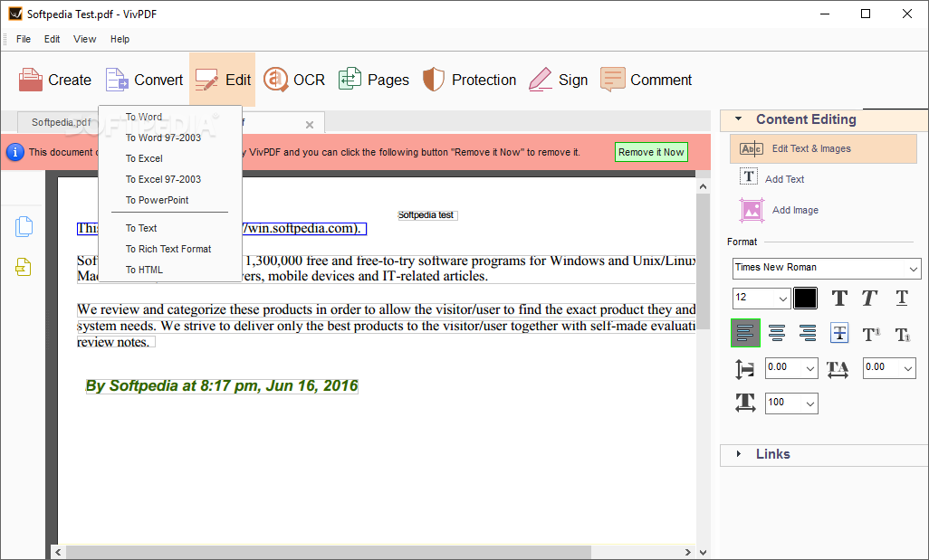929x560 pixels.
Task: Toggle subscript formatting
Action: [x=903, y=335]
